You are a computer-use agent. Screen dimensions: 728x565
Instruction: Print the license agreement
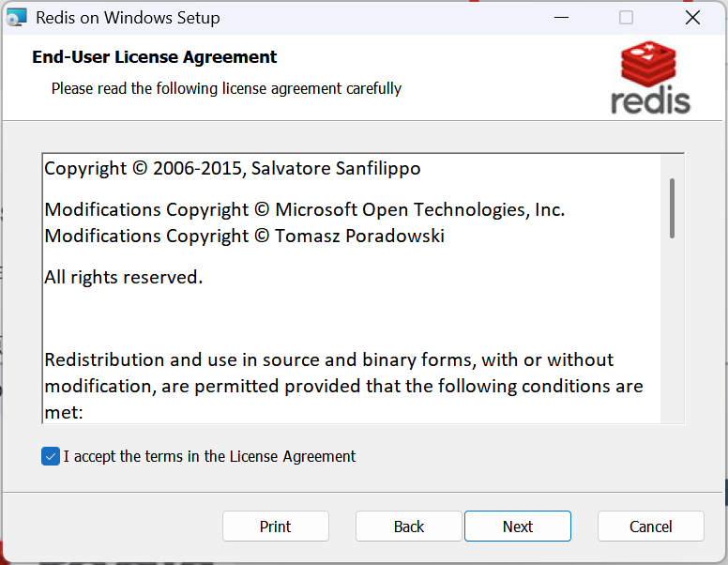275,527
